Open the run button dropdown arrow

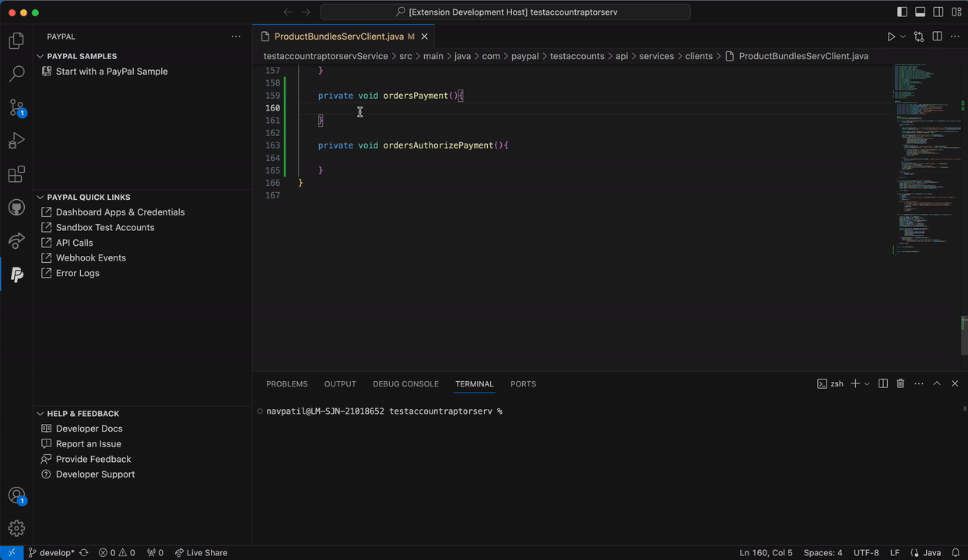pos(903,37)
